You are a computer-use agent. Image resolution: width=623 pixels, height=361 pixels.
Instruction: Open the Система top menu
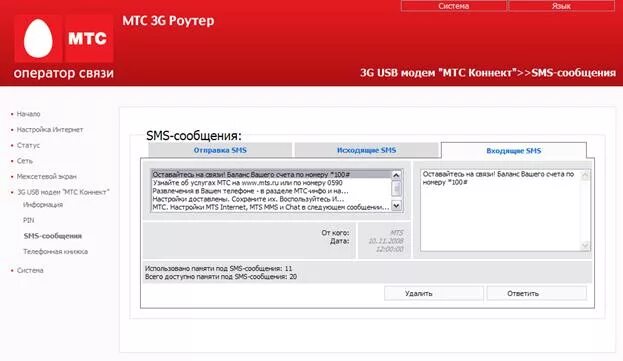pos(453,6)
